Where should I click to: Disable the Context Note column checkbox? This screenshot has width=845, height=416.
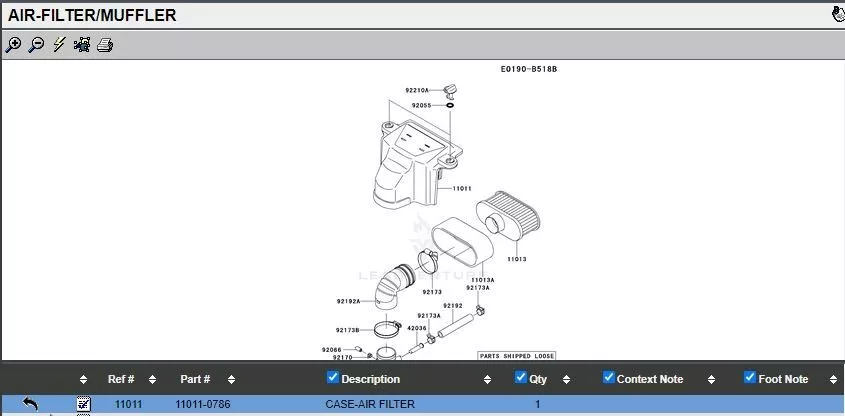click(608, 378)
